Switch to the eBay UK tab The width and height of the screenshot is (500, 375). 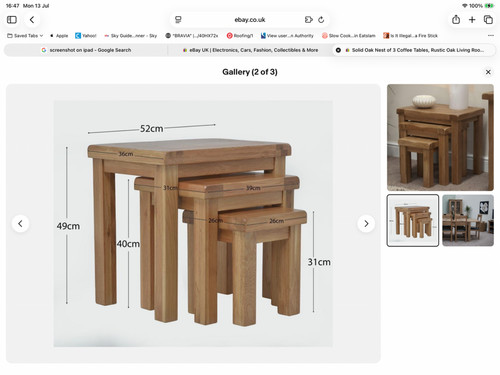tap(250, 50)
